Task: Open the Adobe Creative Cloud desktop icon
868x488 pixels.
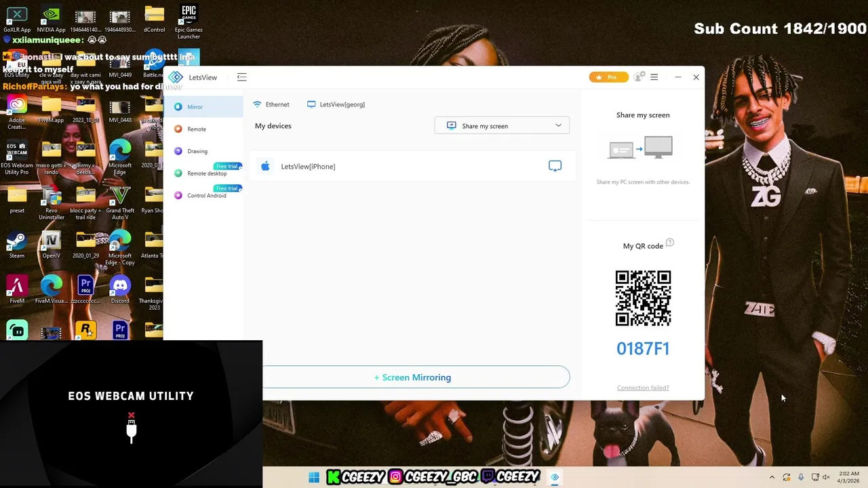Action: (17, 113)
